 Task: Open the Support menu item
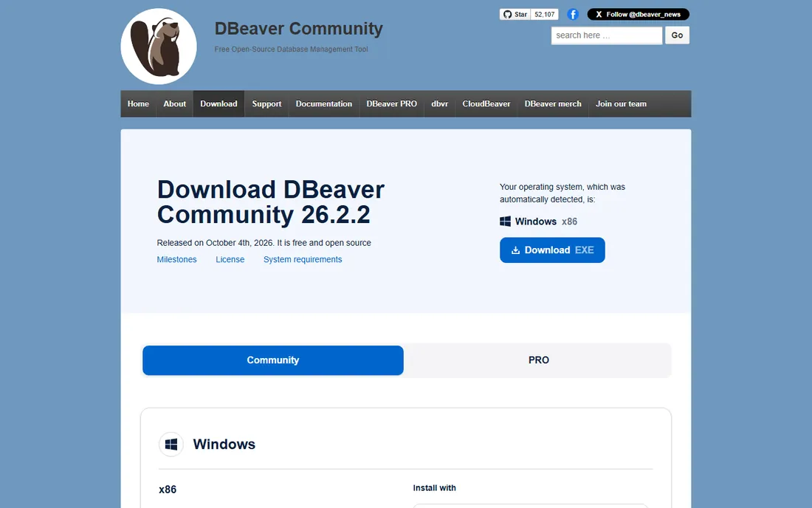[266, 103]
